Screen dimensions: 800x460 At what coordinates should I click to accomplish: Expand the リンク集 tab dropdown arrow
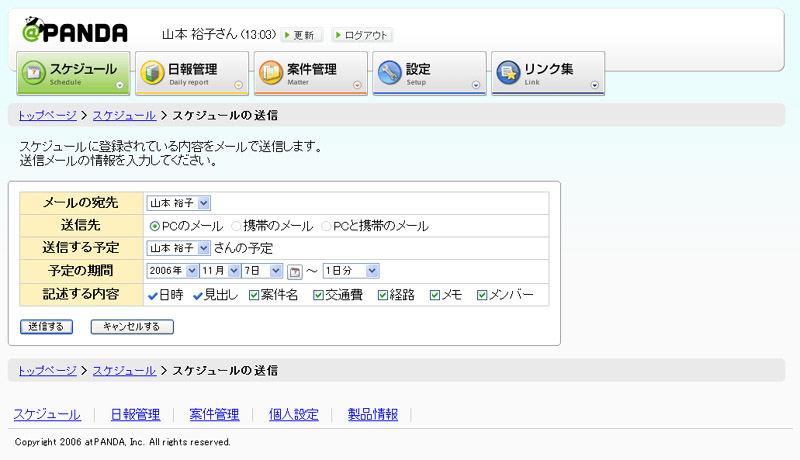click(594, 85)
